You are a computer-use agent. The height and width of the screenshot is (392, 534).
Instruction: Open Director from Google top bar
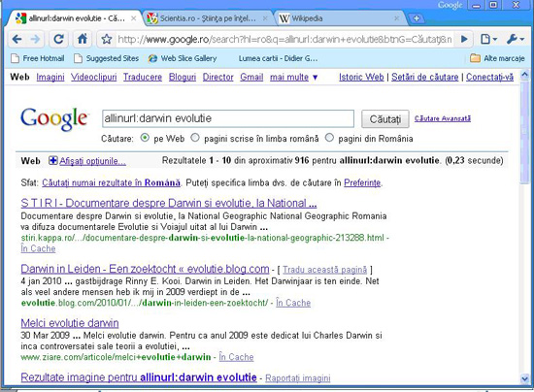coord(217,78)
